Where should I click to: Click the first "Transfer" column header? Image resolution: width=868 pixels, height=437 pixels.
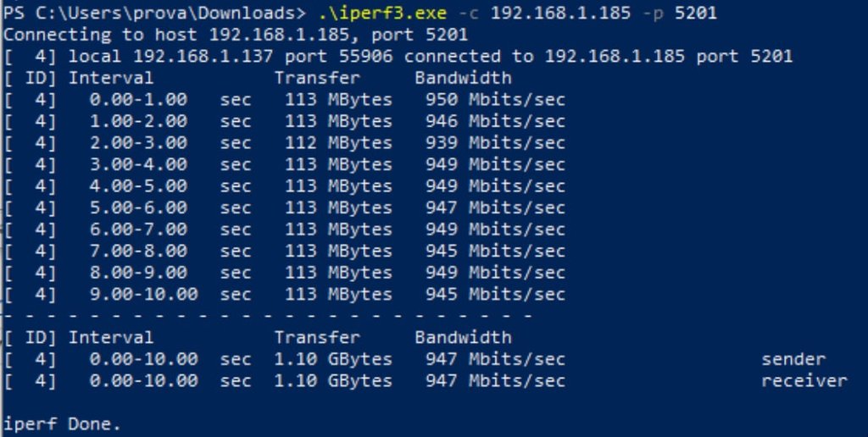coord(317,78)
